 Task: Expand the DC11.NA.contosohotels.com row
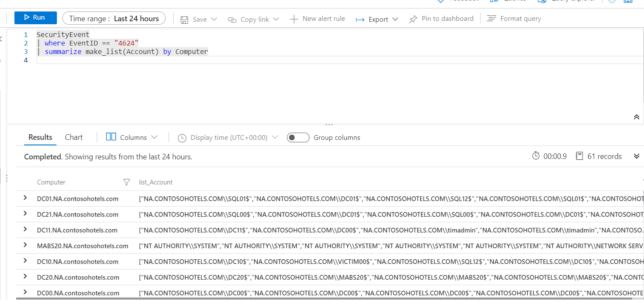pos(25,229)
